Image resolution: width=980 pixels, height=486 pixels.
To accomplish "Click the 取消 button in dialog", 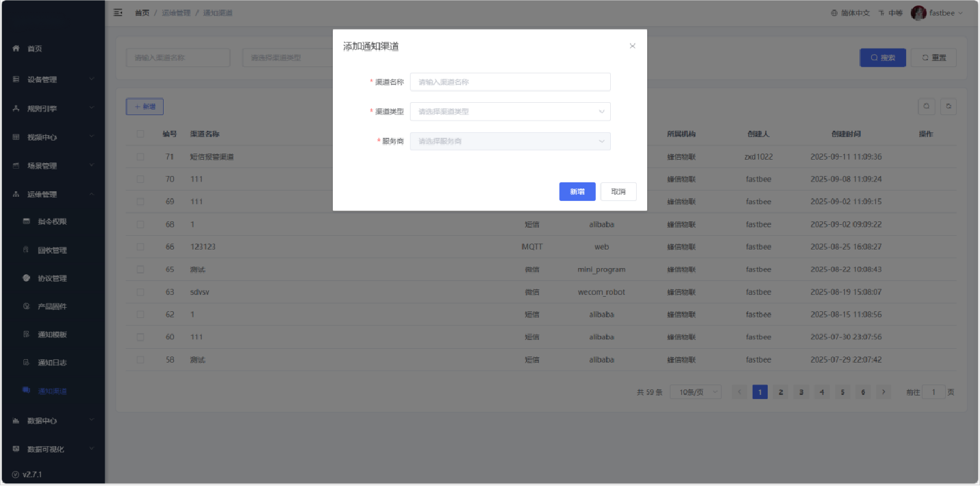I will point(618,192).
